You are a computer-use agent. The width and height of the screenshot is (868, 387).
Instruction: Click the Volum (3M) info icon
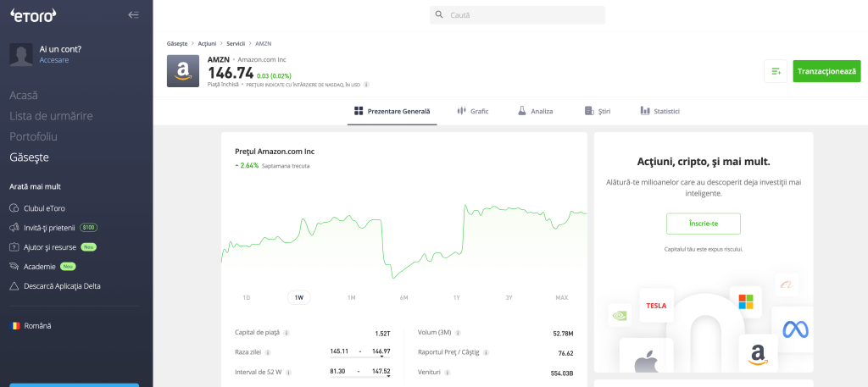(x=459, y=333)
